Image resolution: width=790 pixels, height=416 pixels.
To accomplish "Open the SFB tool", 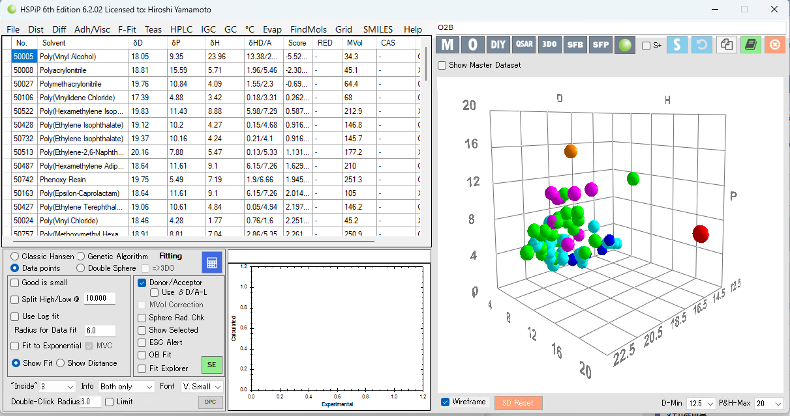I will (574, 45).
